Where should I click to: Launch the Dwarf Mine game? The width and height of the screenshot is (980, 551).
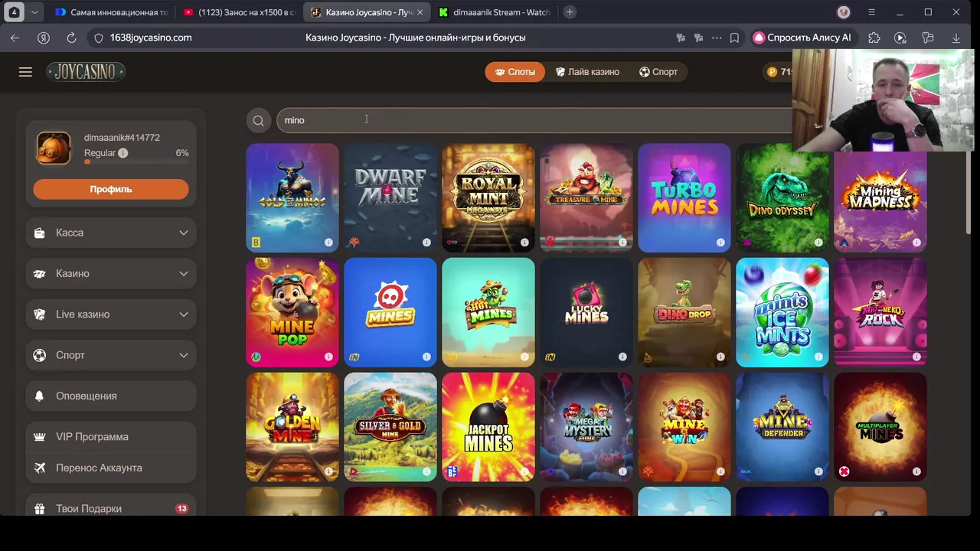click(390, 197)
